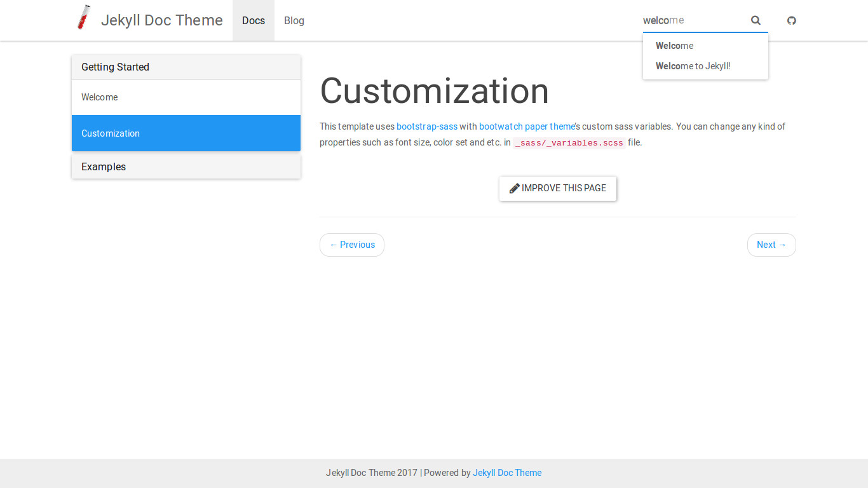This screenshot has height=488, width=868.
Task: Focus the search input field
Action: (x=693, y=20)
